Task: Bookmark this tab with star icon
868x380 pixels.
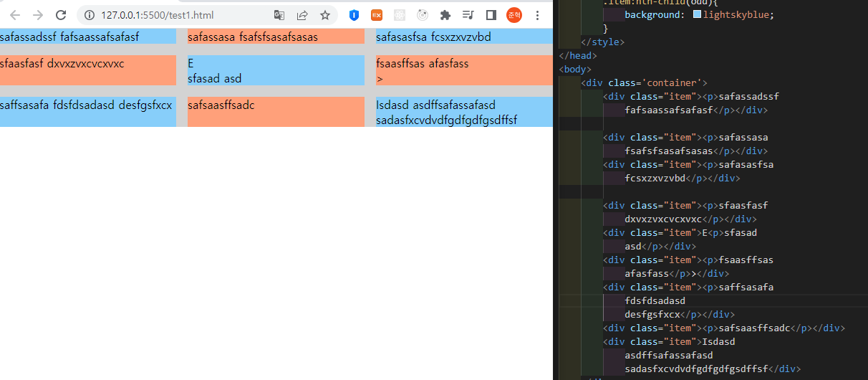Action: pos(325,15)
